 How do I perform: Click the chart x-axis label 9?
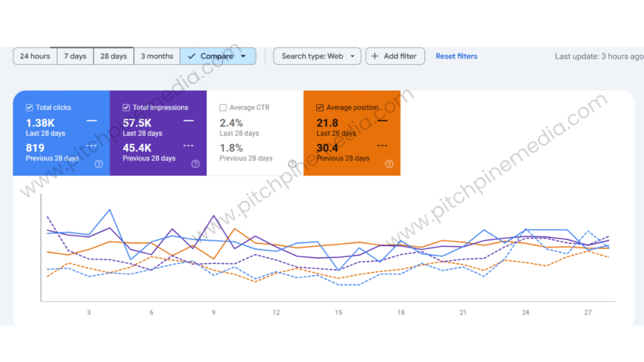coord(214,312)
